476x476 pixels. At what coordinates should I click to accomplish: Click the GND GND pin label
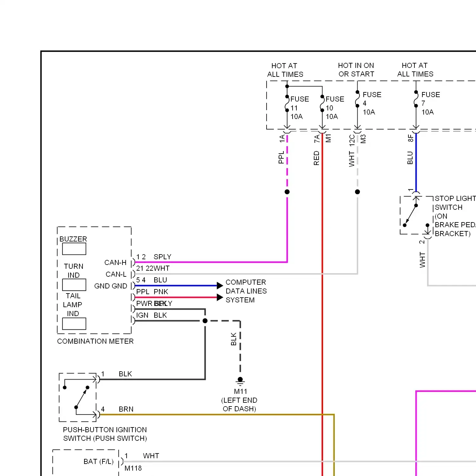111,286
